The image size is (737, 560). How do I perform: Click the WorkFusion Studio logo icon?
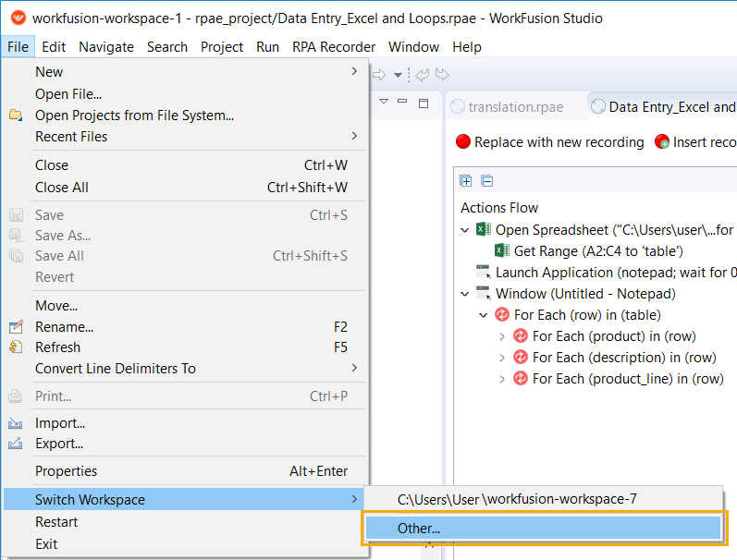(18, 18)
